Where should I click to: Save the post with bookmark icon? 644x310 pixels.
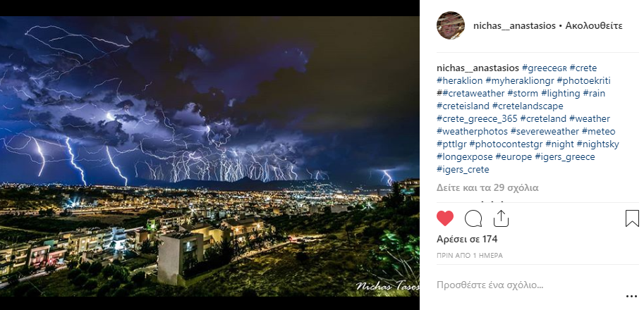tap(632, 218)
